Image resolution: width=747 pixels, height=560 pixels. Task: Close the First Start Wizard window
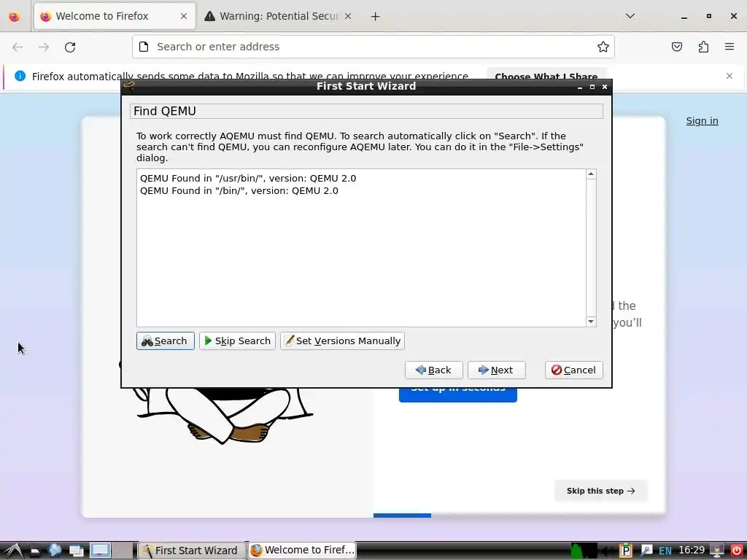point(605,87)
